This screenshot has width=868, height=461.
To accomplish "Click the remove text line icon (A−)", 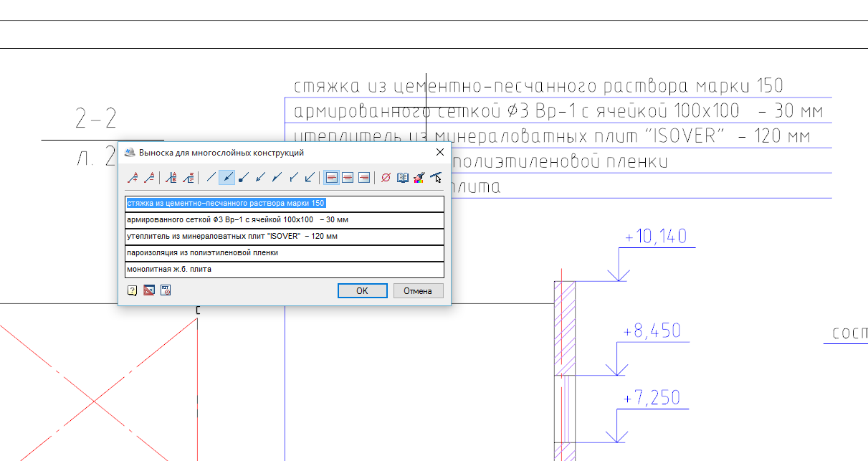I will 149,177.
